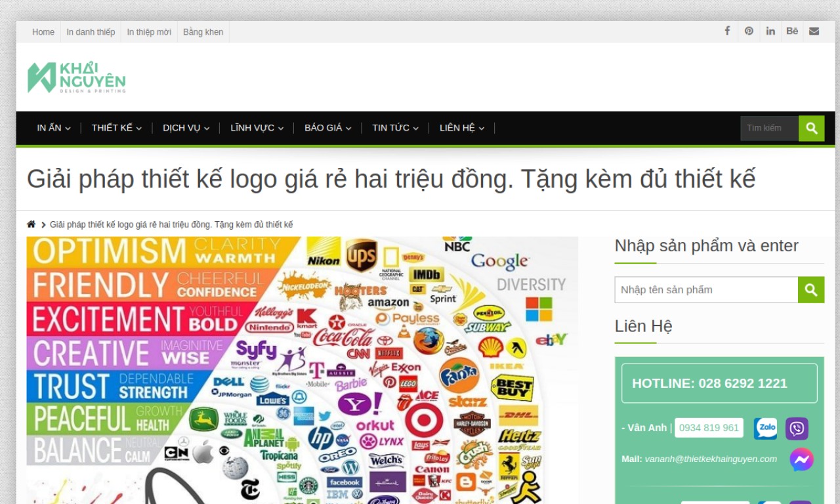
Task: Open the Behance social icon
Action: [792, 31]
